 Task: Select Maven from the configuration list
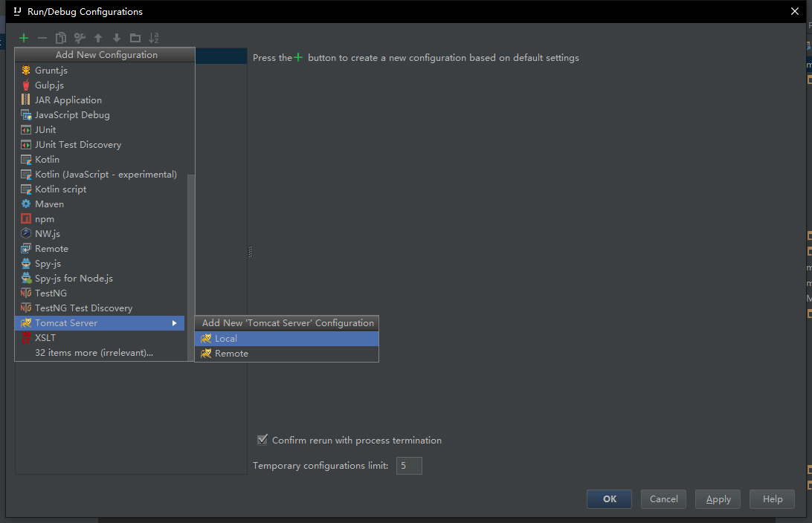click(48, 204)
